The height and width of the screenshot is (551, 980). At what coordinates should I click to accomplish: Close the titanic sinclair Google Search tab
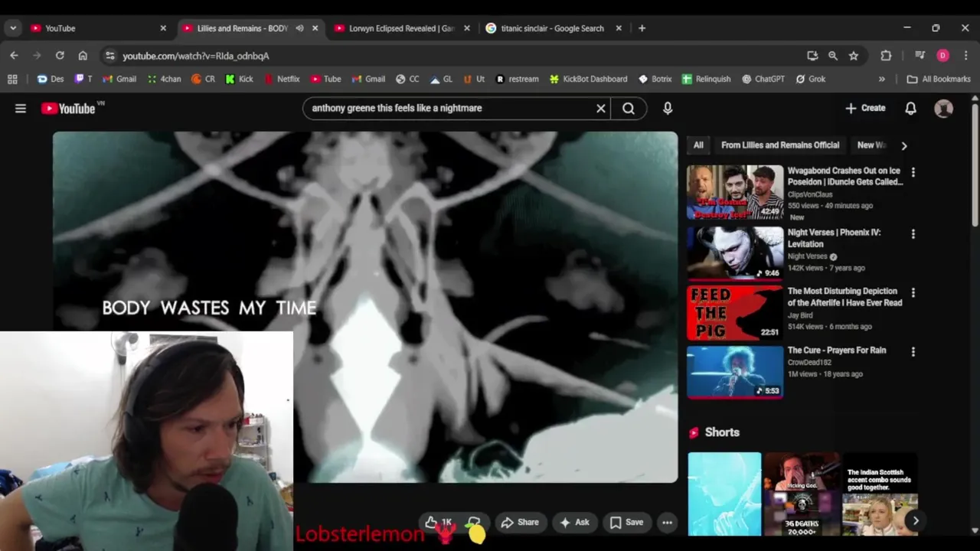click(619, 28)
